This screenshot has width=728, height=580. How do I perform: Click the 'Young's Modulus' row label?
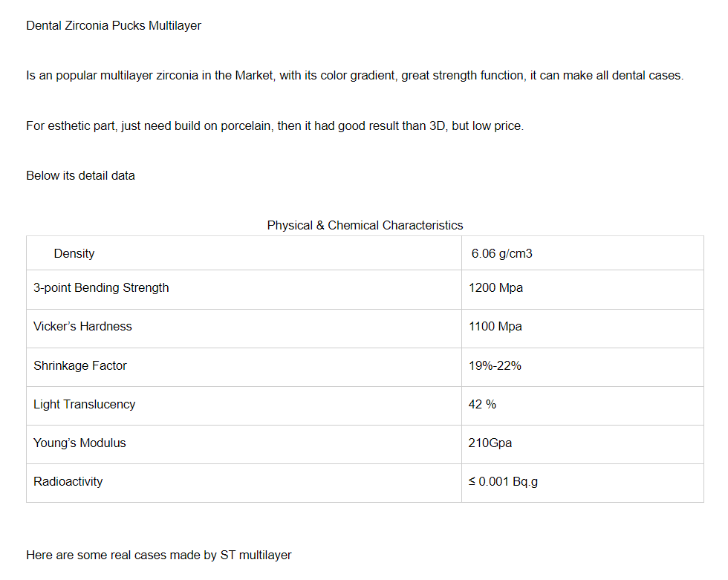(x=79, y=443)
